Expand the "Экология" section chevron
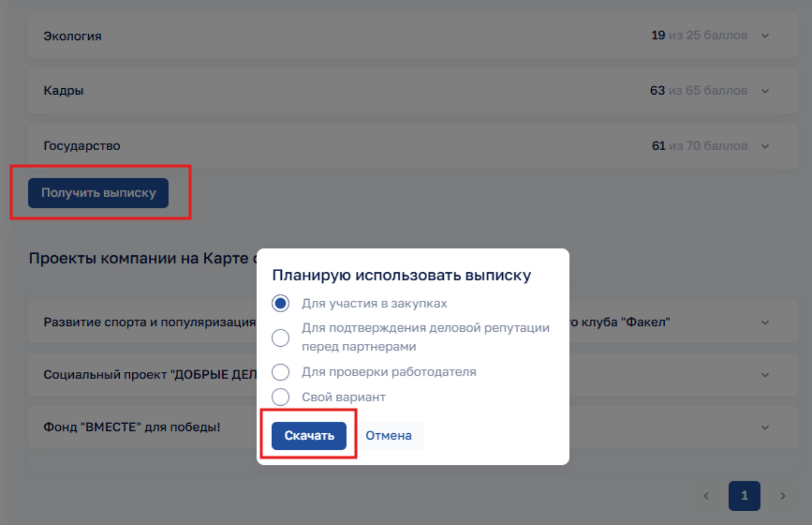This screenshot has width=812, height=525. (x=765, y=36)
